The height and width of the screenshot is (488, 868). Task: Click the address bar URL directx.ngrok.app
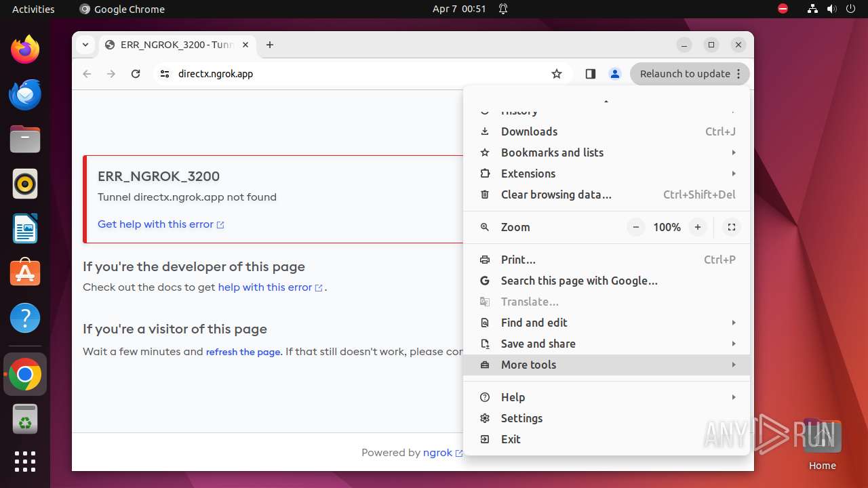coord(216,74)
